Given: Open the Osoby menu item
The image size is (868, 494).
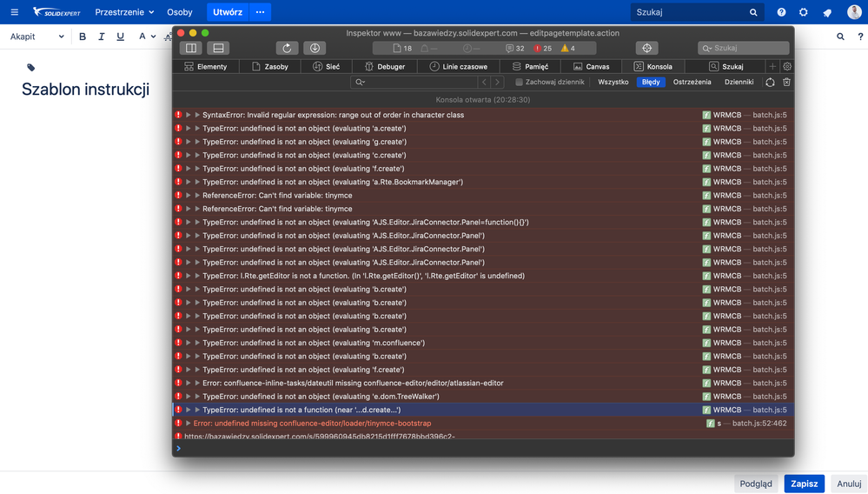Looking at the screenshot, I should [179, 11].
